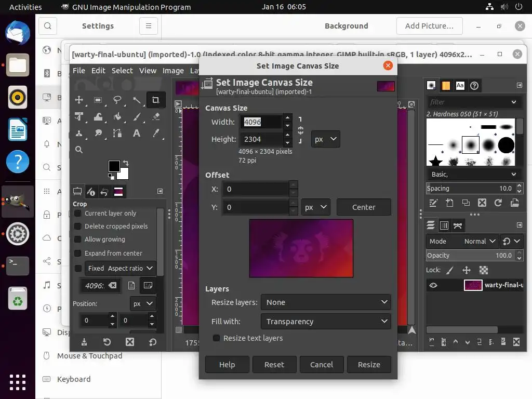Toggle lock pixels brush icon
The width and height of the screenshot is (532, 399).
[449, 270]
